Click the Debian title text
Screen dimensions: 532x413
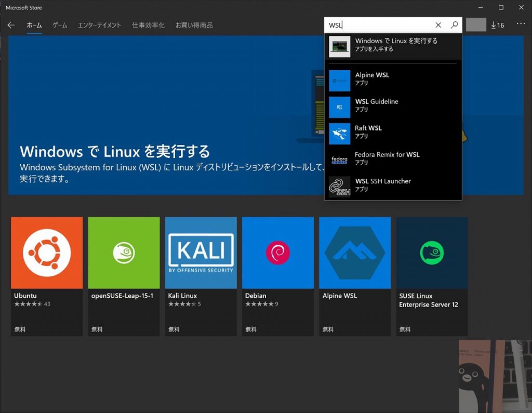(256, 296)
